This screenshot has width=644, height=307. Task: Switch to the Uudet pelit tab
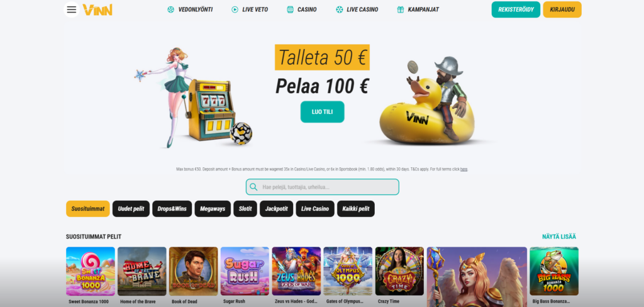[x=131, y=209]
